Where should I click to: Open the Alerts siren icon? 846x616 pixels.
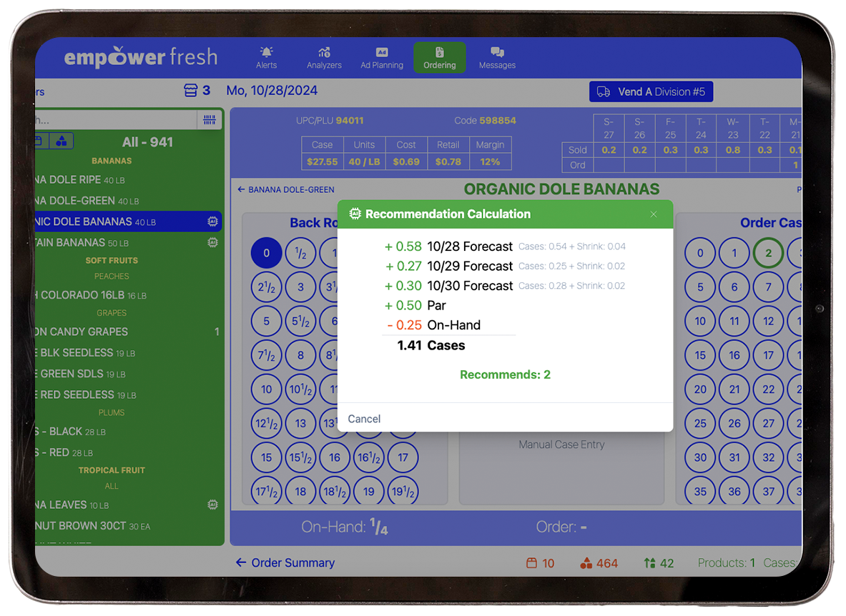tap(266, 51)
